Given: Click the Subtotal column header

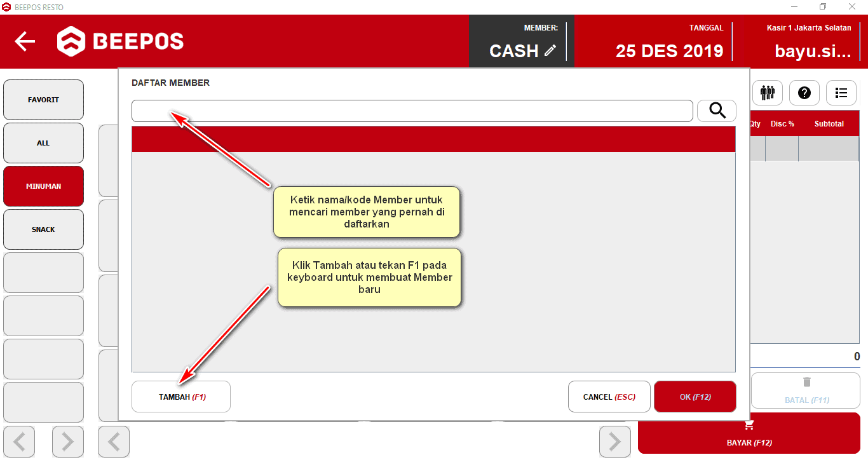Looking at the screenshot, I should click(x=829, y=124).
